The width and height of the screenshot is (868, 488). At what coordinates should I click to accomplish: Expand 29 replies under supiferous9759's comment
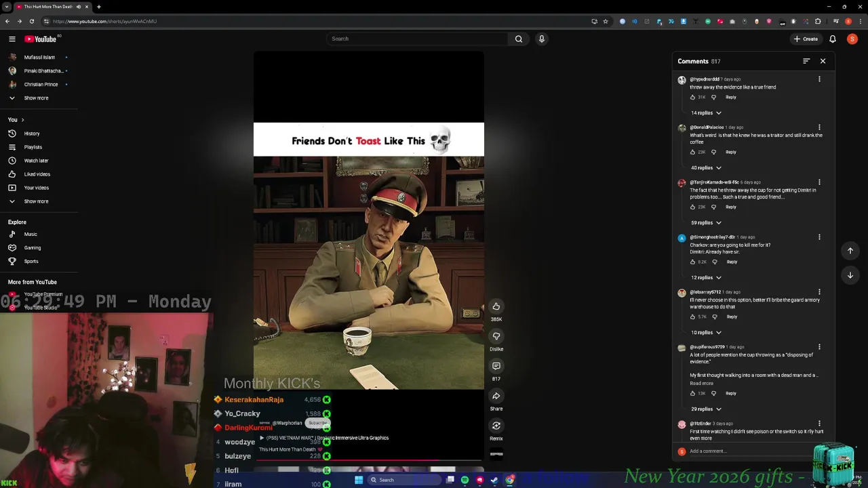point(706,409)
